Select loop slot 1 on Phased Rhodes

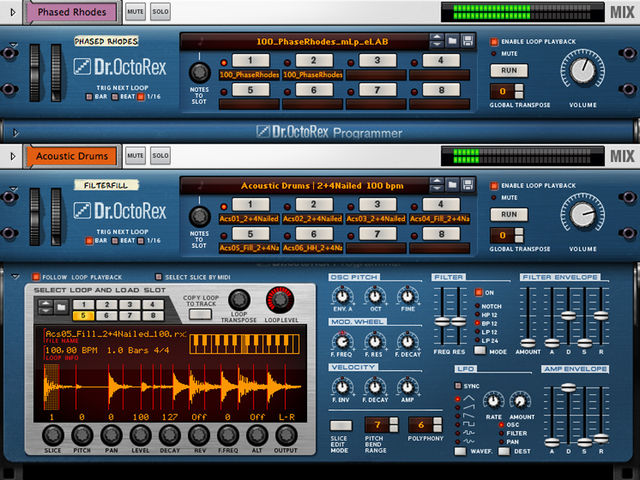click(x=251, y=60)
